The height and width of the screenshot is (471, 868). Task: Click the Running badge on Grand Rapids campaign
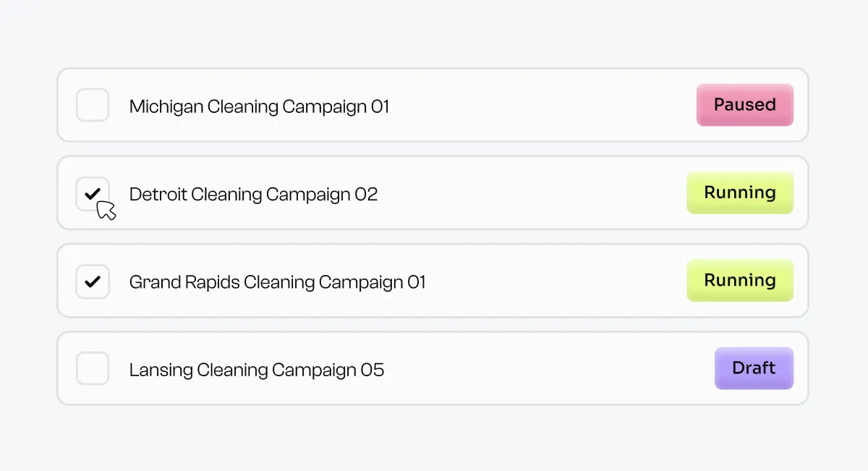pyautogui.click(x=740, y=281)
